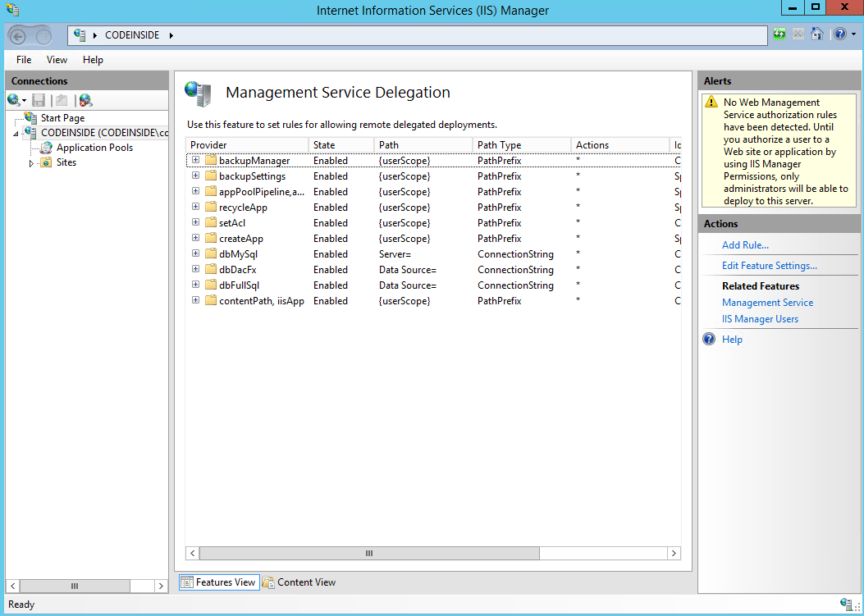
Task: Expand the backupManager rule row
Action: (195, 160)
